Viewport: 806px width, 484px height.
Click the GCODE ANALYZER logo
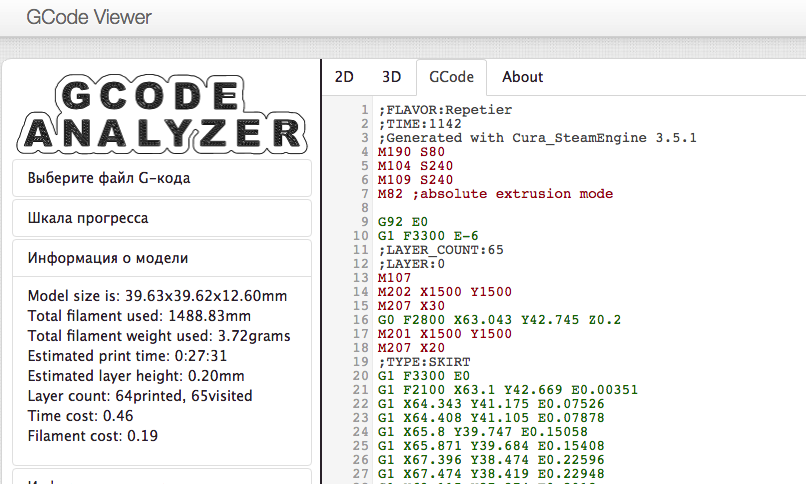click(x=162, y=115)
